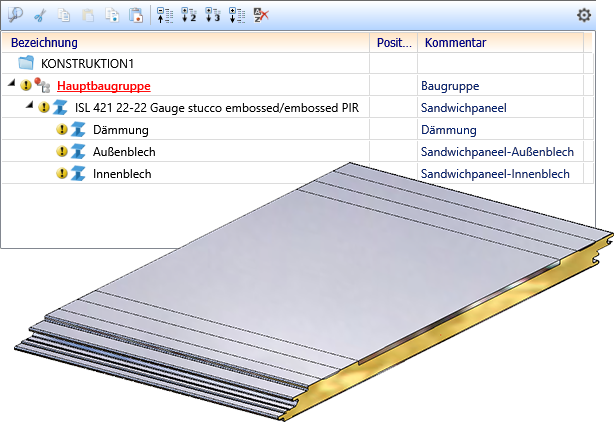The height and width of the screenshot is (422, 614).
Task: Sort by Bezeichnung column header
Action: 186,42
